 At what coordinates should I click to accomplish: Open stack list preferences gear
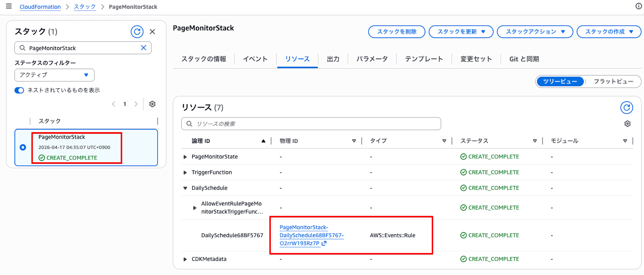point(152,104)
